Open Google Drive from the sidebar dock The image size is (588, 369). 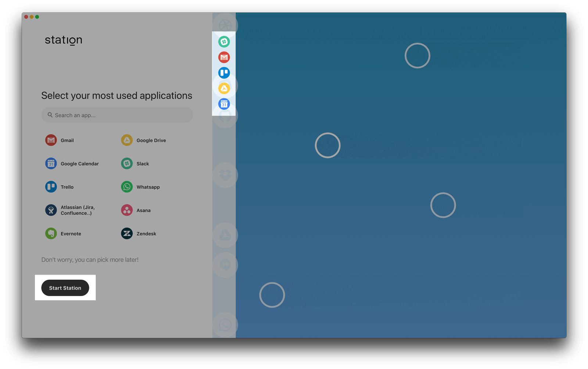click(225, 88)
